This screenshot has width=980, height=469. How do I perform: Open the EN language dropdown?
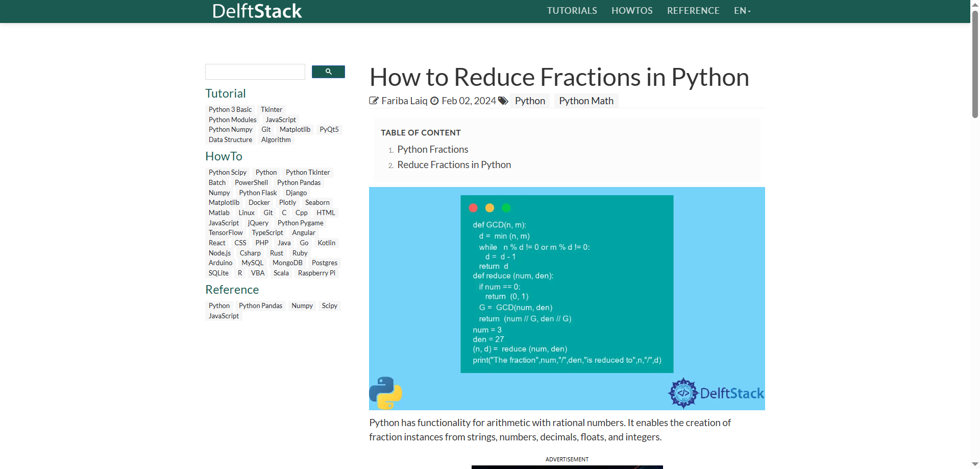coord(742,11)
